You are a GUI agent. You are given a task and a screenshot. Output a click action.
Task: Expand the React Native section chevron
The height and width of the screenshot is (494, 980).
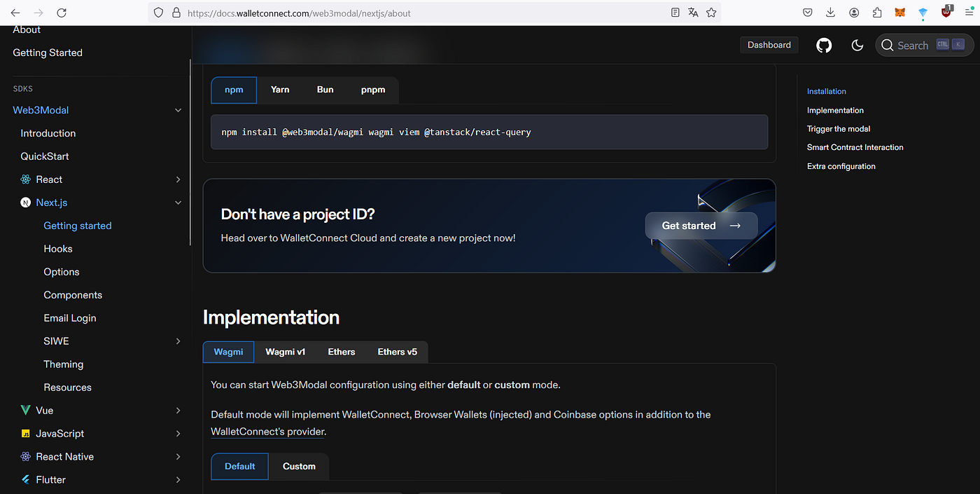(178, 456)
